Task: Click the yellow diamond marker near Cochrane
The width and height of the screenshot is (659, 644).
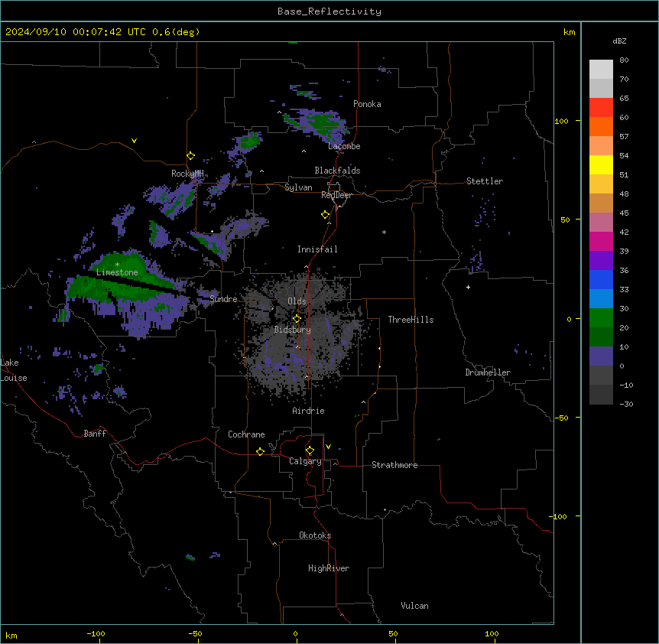Action: click(260, 451)
